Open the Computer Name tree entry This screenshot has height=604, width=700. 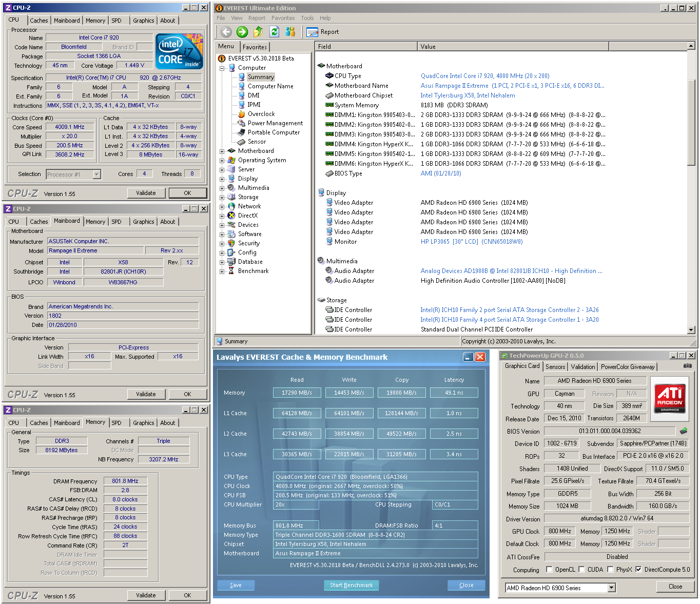point(270,86)
